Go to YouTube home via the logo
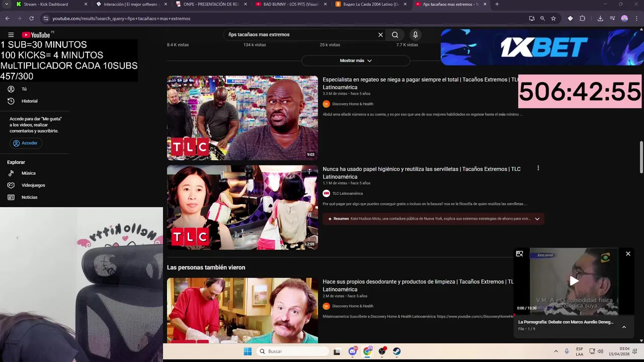The width and height of the screenshot is (644, 362). click(36, 35)
